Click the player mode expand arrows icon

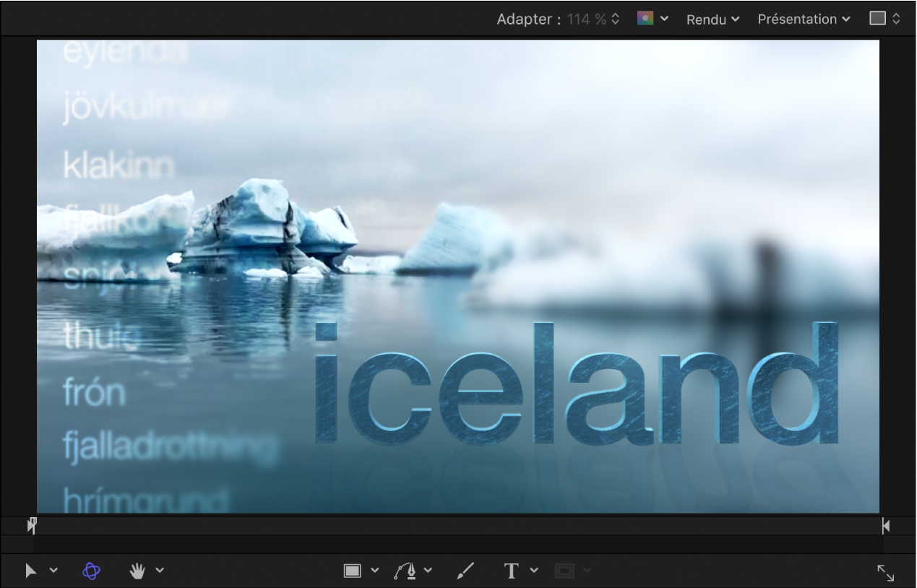pyautogui.click(x=885, y=573)
